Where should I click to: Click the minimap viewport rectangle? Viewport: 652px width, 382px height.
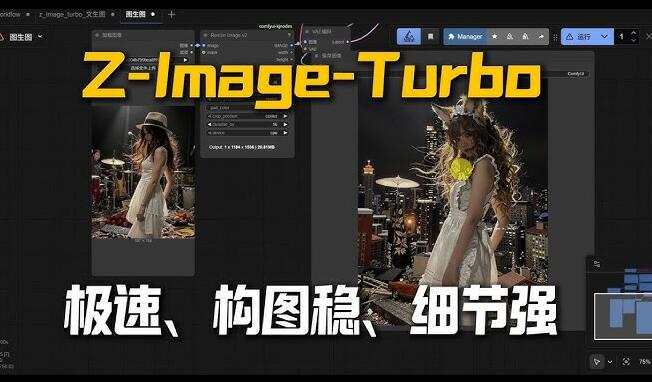click(623, 316)
